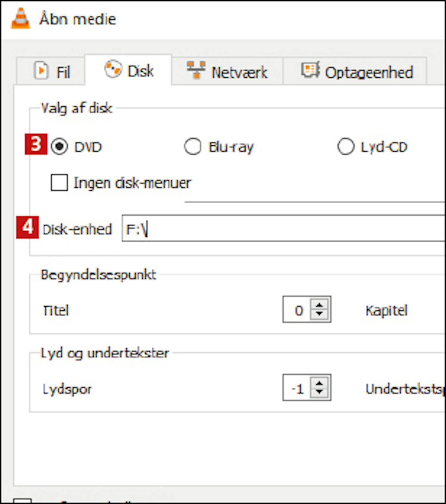Enable the Ingen disk-menuer checkbox
This screenshot has height=504, width=446.
59,182
